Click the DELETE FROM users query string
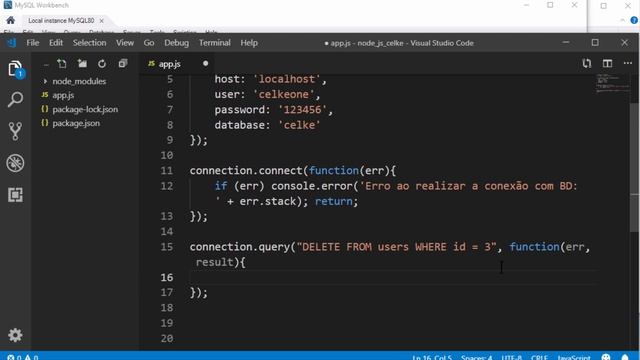 396,247
